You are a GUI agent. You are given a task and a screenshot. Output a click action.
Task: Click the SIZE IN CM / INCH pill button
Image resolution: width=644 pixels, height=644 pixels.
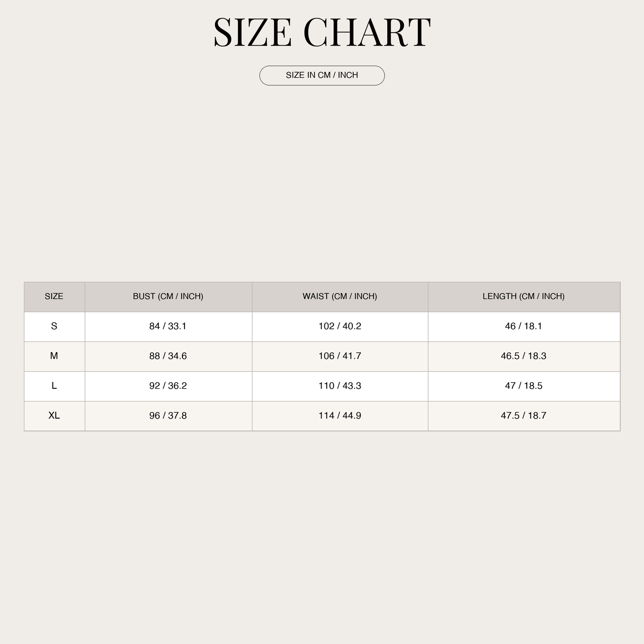pyautogui.click(x=322, y=75)
